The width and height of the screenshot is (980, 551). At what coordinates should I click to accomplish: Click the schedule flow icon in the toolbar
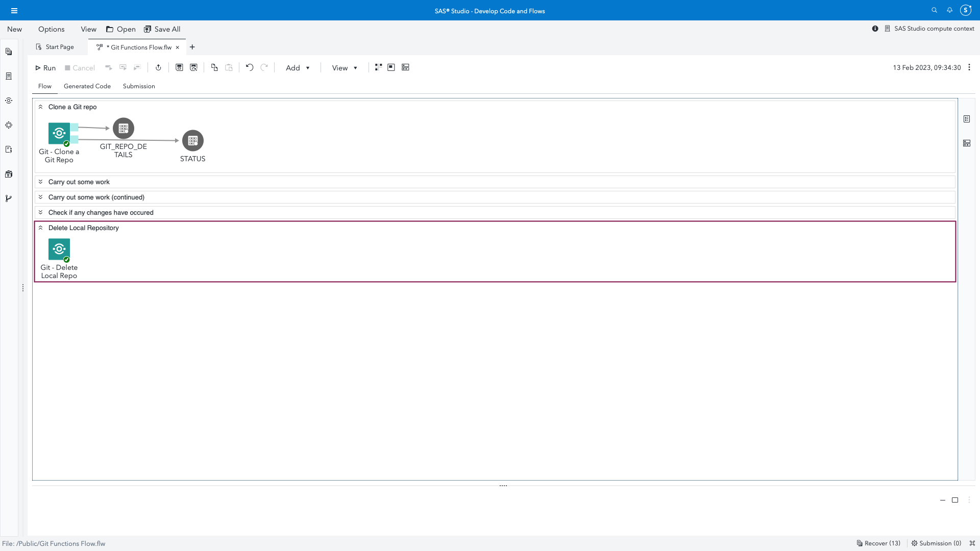(x=158, y=67)
